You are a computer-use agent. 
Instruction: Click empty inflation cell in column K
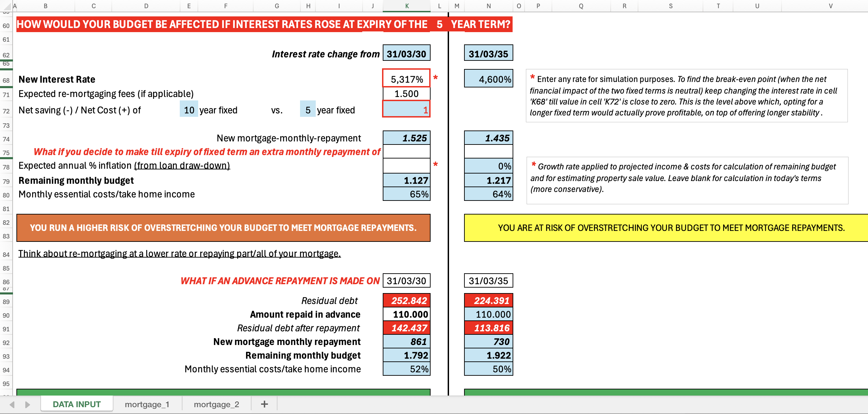(x=406, y=166)
